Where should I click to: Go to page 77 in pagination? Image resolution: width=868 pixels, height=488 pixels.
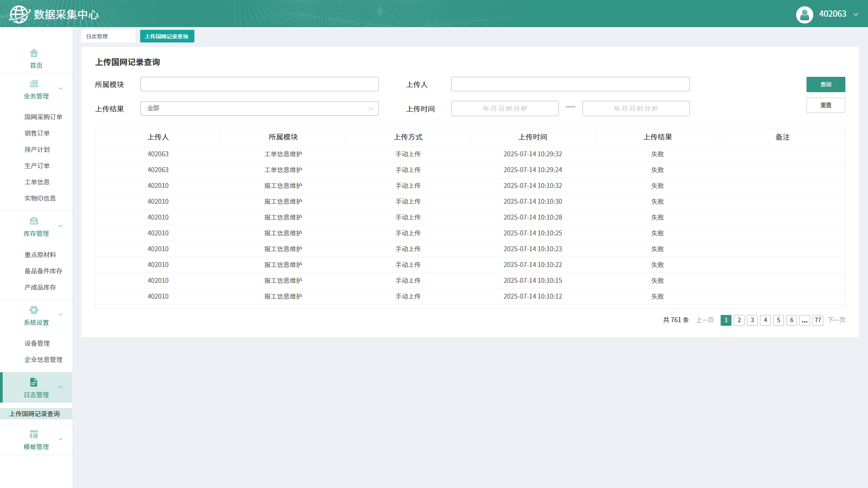(x=817, y=320)
